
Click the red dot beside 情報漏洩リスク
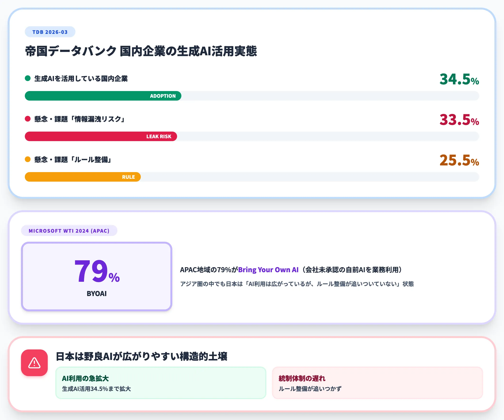click(x=28, y=119)
